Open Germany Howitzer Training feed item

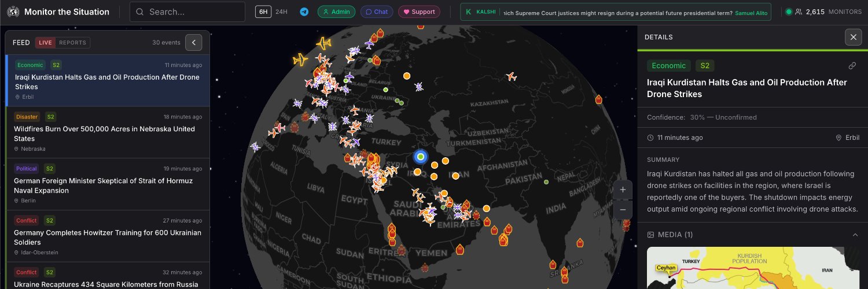point(108,236)
